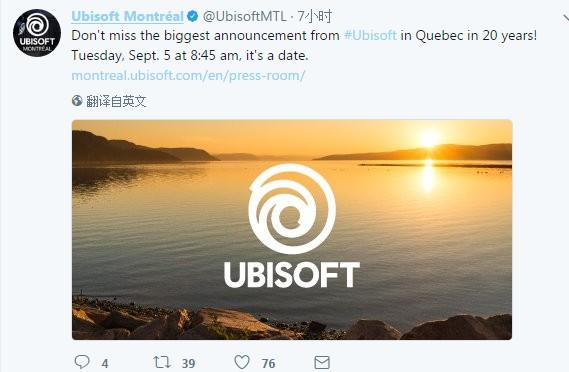Visit montreal.ubisoft.com/en/press-room/ link
Viewport: 569px width, 372px height.
188,75
